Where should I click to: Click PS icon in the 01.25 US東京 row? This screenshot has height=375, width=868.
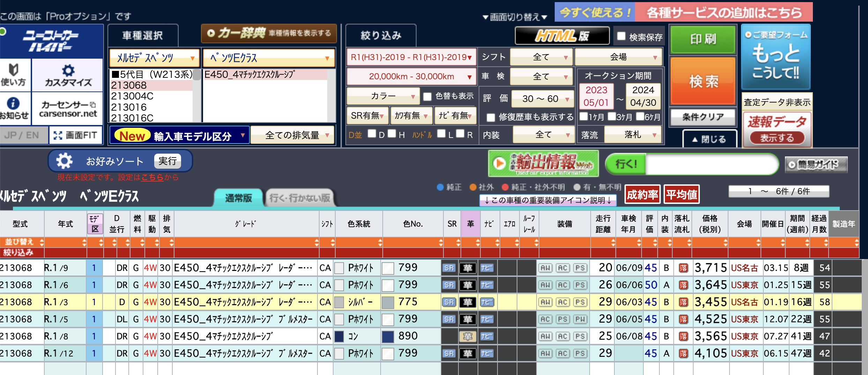580,285
